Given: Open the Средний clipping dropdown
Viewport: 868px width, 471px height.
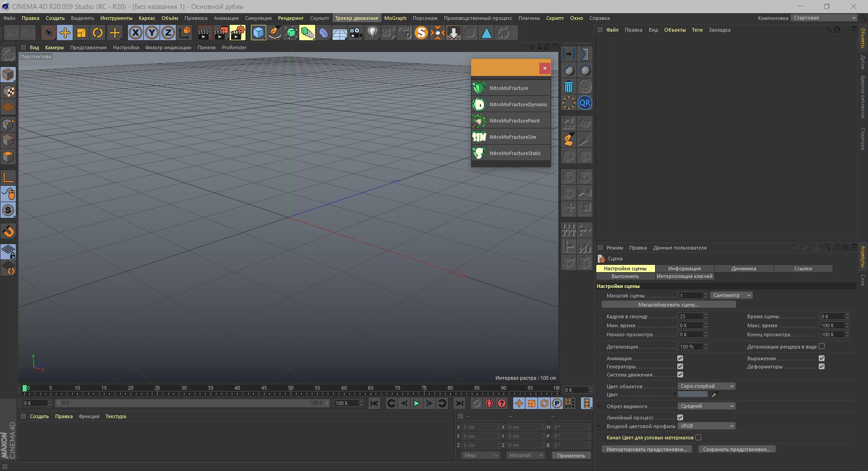Looking at the screenshot, I should click(x=706, y=406).
